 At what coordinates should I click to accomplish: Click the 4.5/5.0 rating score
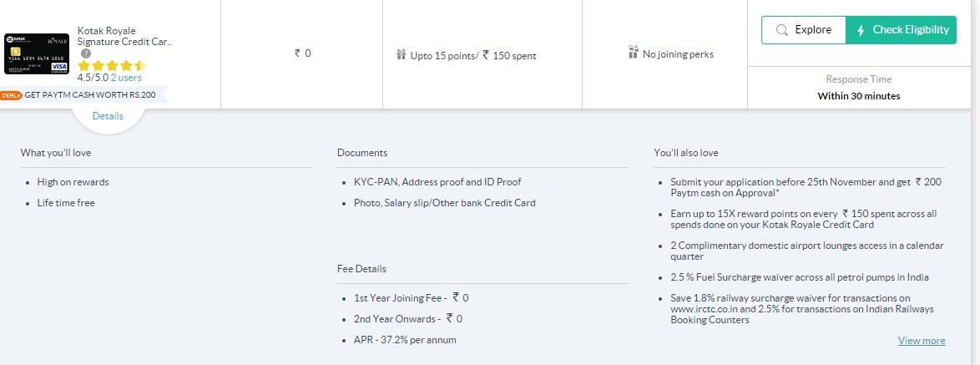pyautogui.click(x=93, y=77)
